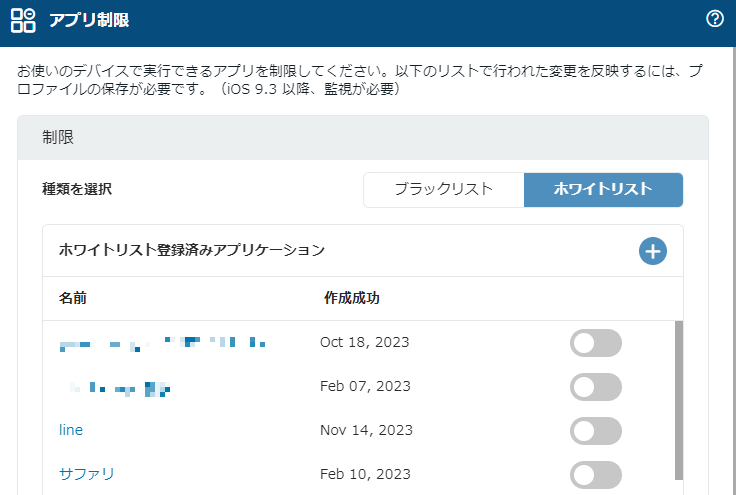Click the Nov 14, 2023 date cell

[x=366, y=430]
